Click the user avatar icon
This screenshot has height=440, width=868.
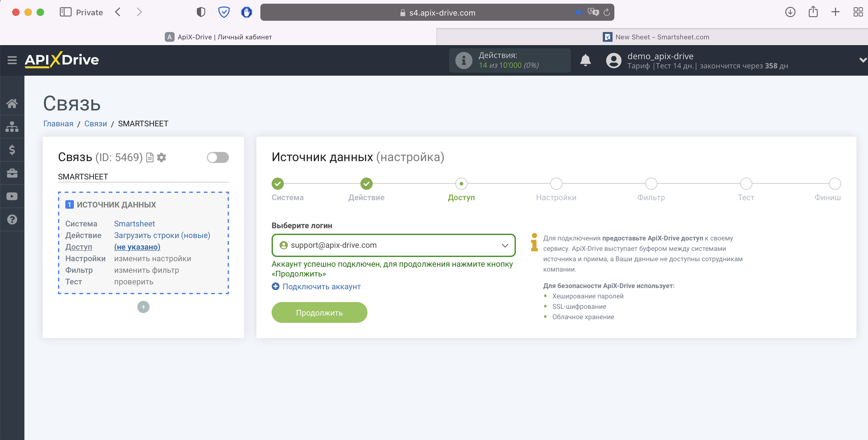click(613, 60)
